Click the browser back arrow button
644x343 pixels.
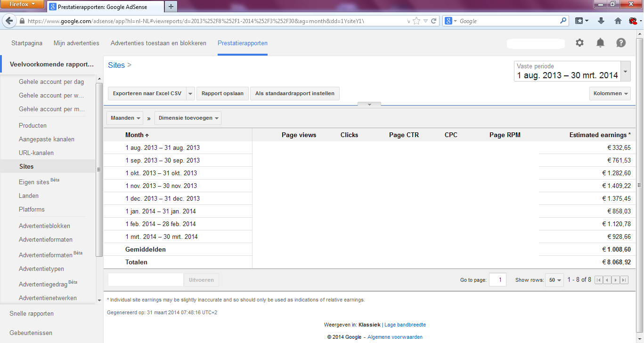point(9,21)
